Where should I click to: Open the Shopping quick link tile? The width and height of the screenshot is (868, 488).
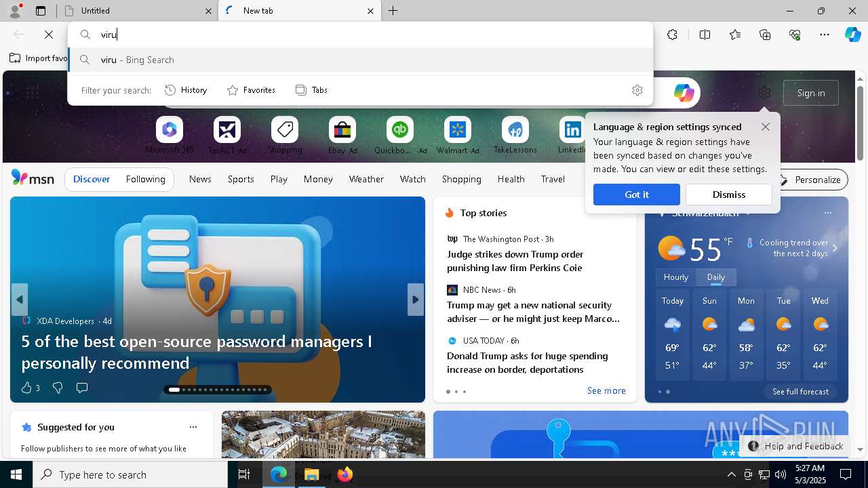(285, 136)
